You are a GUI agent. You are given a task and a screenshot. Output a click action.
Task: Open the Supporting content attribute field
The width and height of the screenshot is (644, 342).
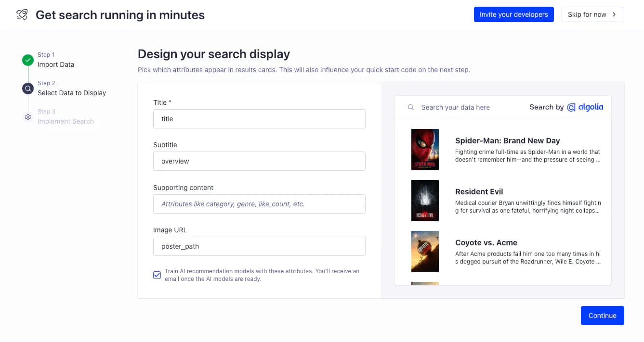[259, 204]
